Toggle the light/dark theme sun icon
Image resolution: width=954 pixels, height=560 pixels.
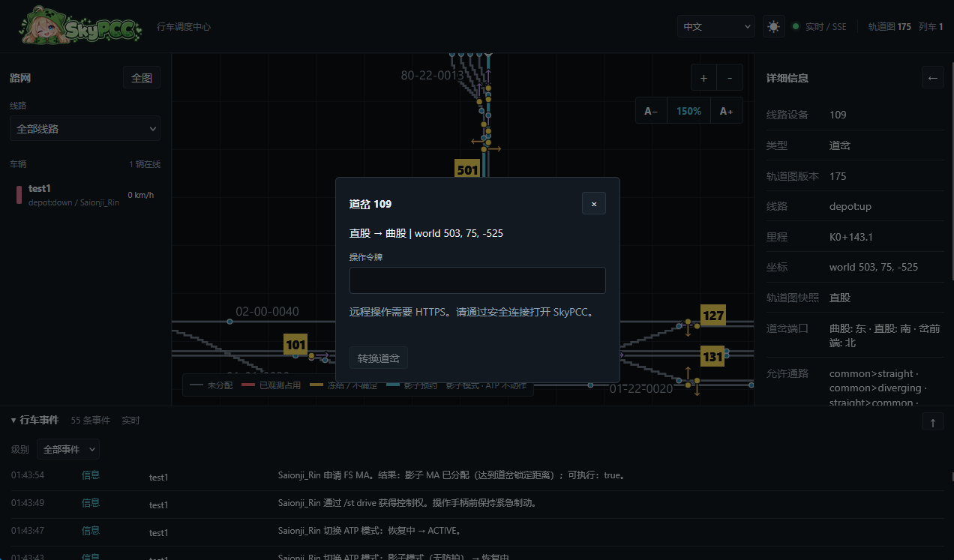(x=774, y=26)
